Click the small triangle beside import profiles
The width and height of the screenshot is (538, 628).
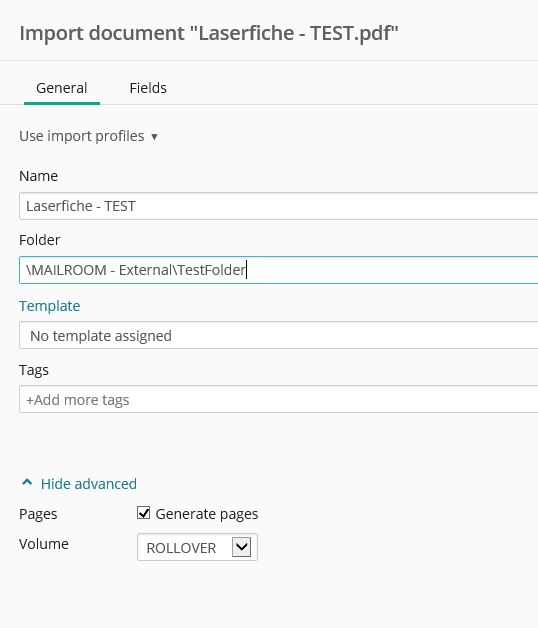click(x=154, y=137)
